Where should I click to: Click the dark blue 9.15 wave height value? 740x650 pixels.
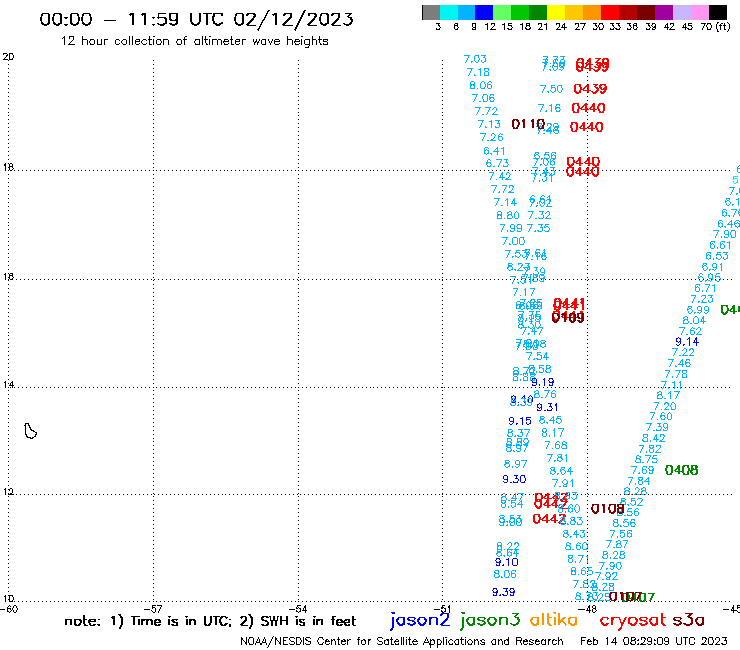pos(520,421)
